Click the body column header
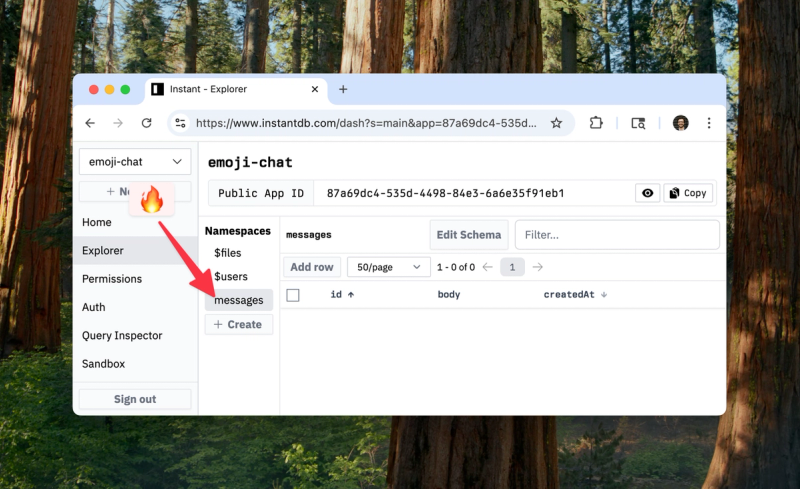The width and height of the screenshot is (800, 489). [449, 295]
